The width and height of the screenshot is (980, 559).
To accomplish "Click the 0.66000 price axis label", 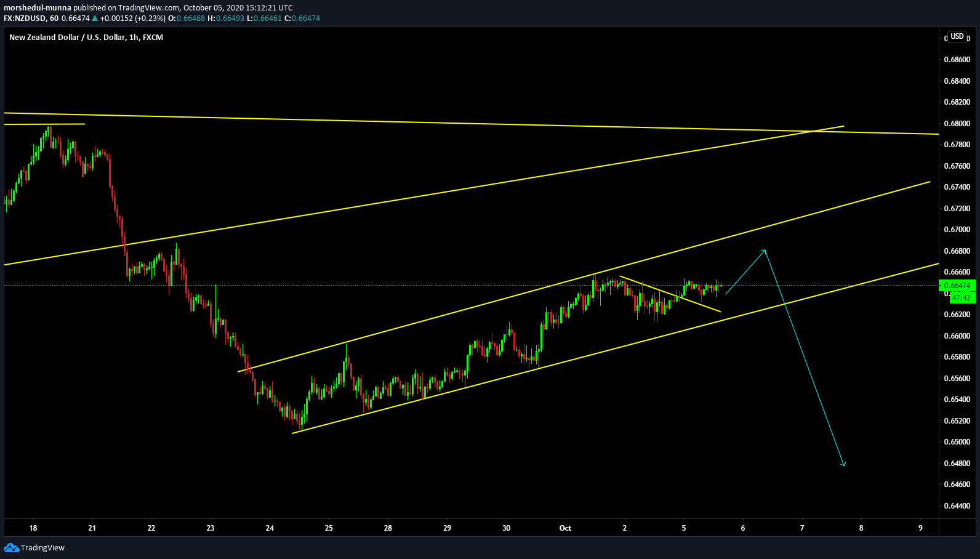I will tap(957, 336).
